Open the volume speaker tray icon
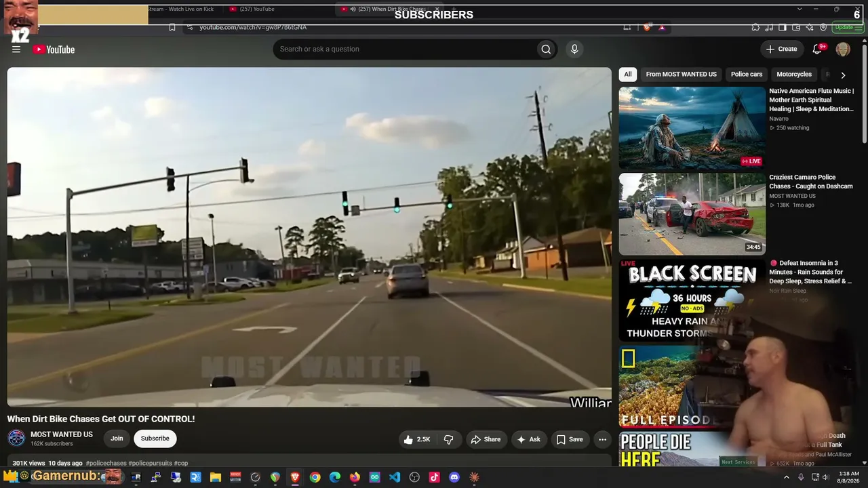 point(825,477)
